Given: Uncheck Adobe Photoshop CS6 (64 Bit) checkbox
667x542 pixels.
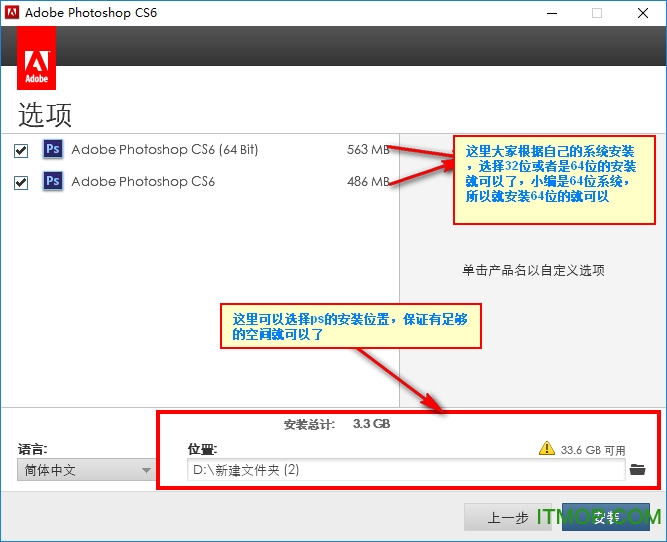Looking at the screenshot, I should coord(21,151).
